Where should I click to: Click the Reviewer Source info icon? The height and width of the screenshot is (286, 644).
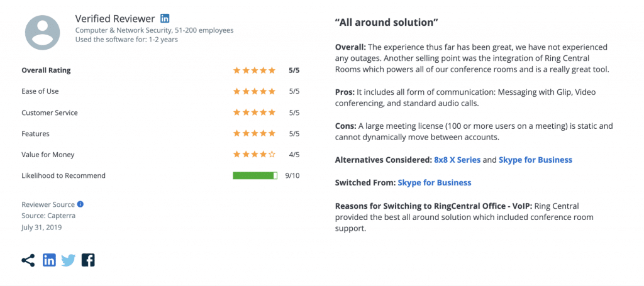point(80,204)
